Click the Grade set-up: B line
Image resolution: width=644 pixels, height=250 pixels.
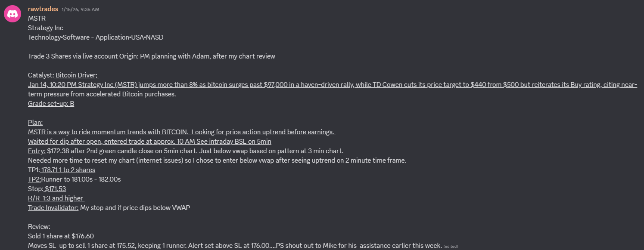(x=51, y=104)
